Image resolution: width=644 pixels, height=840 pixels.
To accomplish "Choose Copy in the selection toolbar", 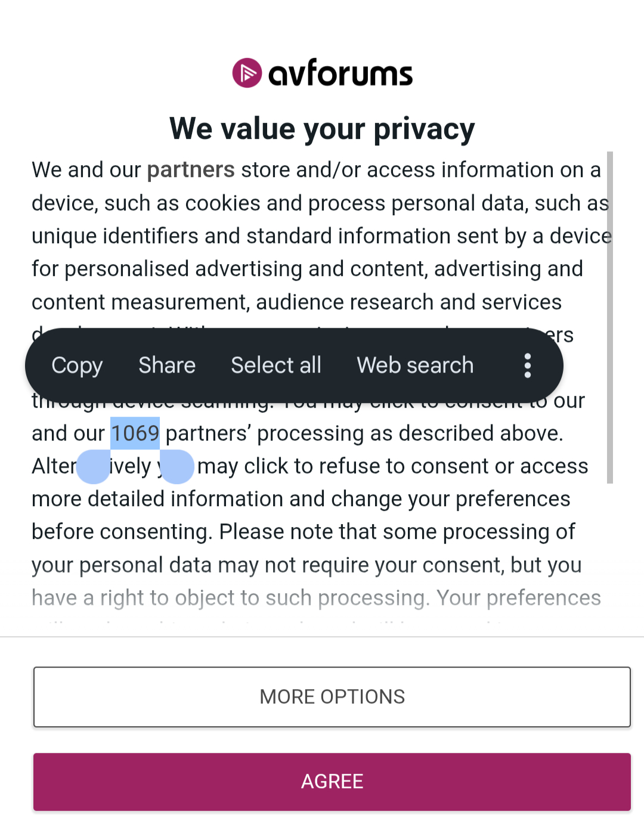I will click(77, 365).
